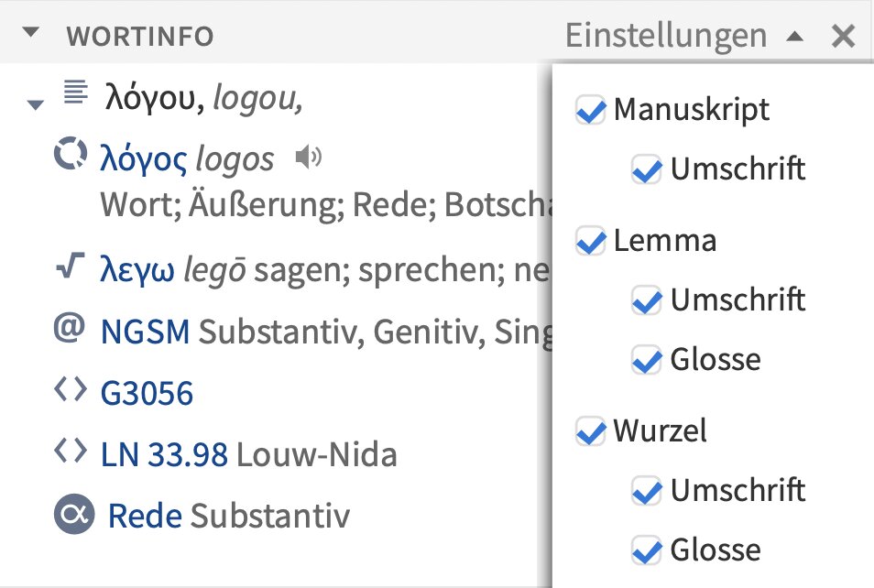Click the code brackets icon beside G3056
This screenshot has width=874, height=588.
(x=71, y=389)
